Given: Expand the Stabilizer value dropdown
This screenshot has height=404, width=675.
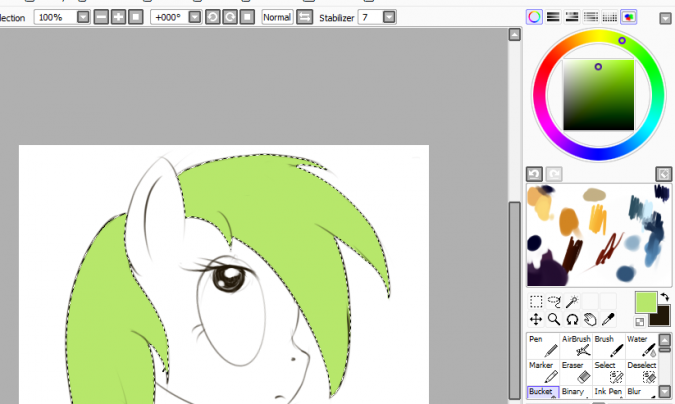Looking at the screenshot, I should (x=389, y=17).
